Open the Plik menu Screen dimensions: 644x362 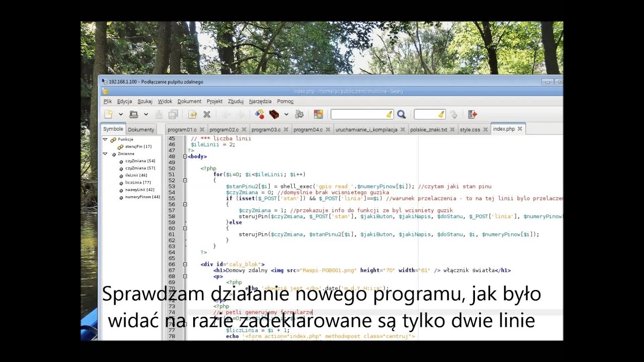(x=108, y=102)
